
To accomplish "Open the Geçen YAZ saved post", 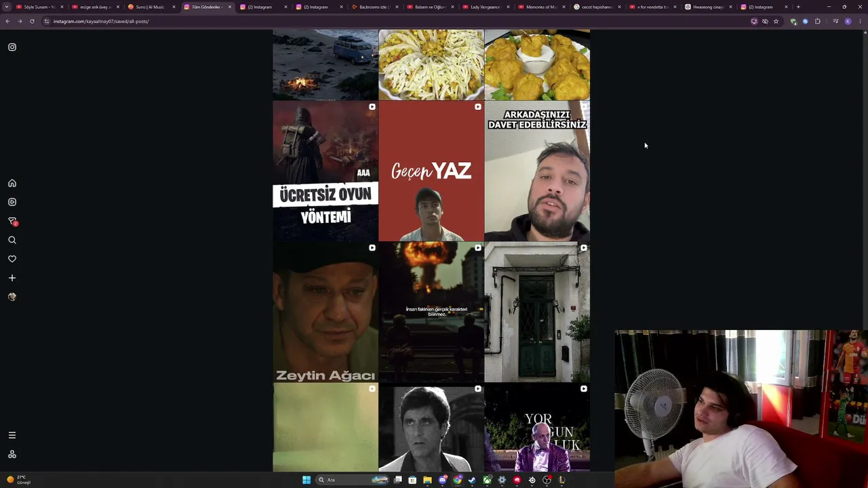I will click(431, 171).
